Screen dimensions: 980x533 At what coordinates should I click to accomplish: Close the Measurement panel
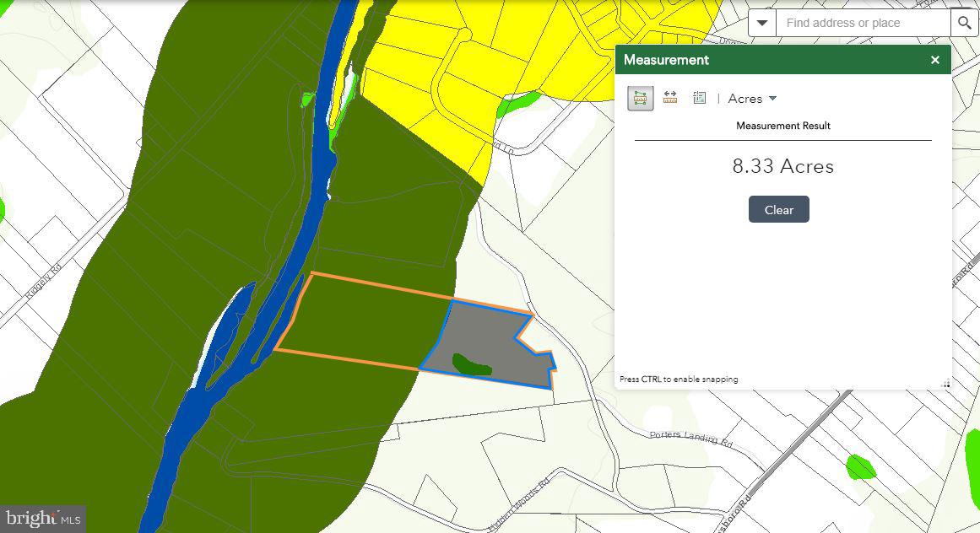[x=935, y=60]
